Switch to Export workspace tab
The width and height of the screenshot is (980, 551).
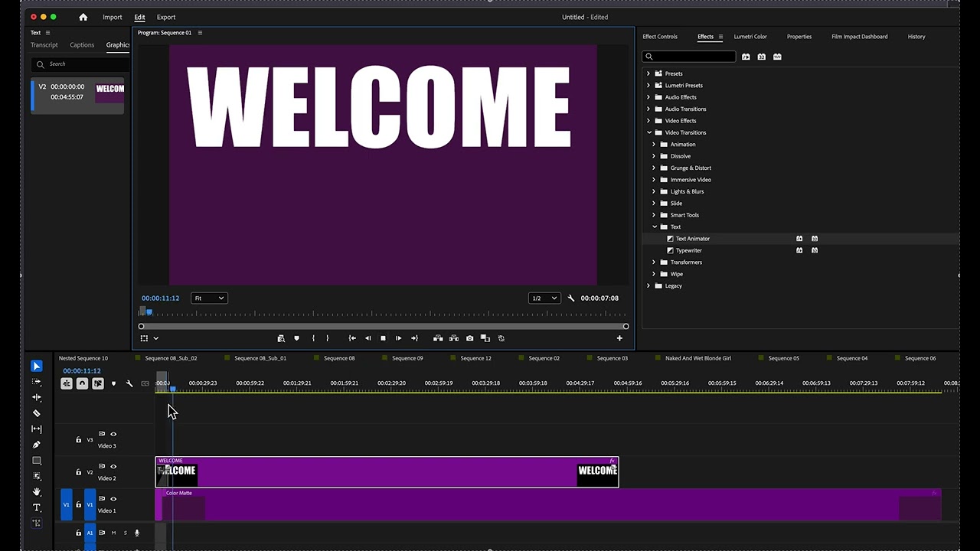[166, 17]
